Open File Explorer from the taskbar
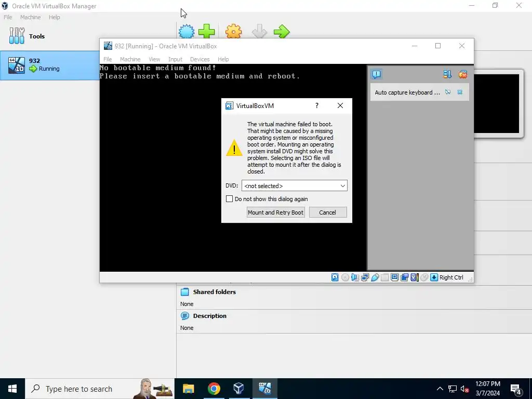532x399 pixels. [x=188, y=389]
